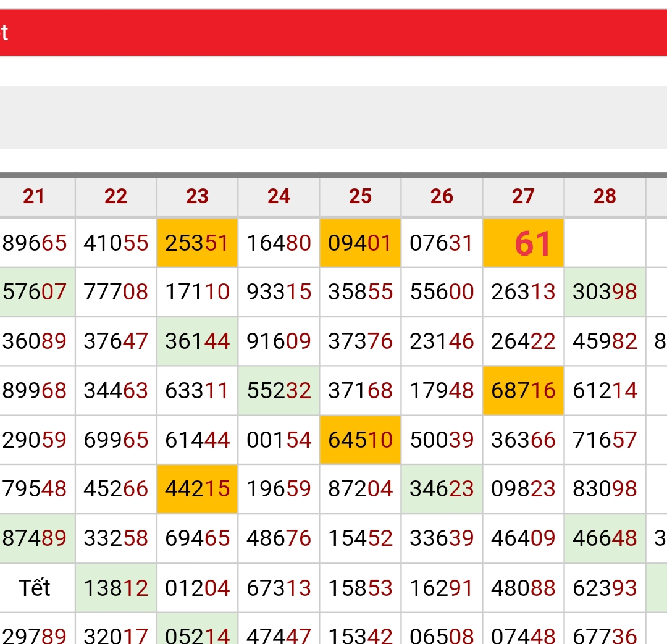667x644 pixels.
Task: Click green highlighted cell 36144
Action: [x=197, y=341]
